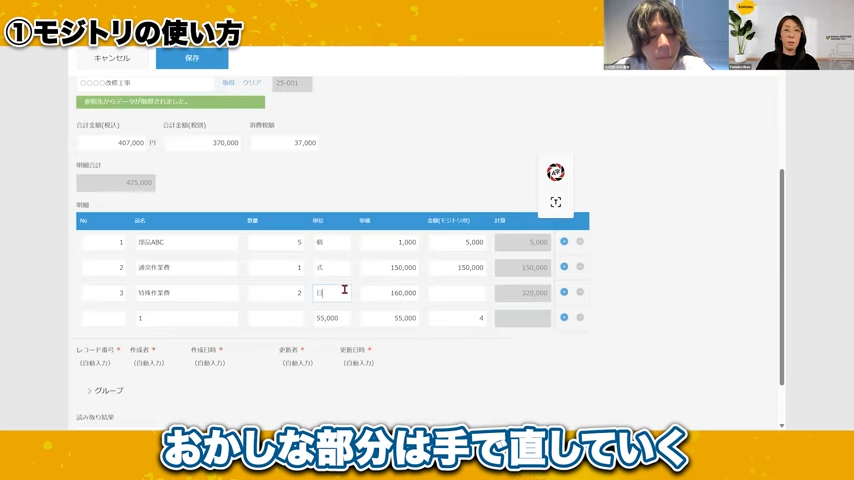Click the unit price 1,000 field
The height and width of the screenshot is (480, 854).
[x=389, y=242]
